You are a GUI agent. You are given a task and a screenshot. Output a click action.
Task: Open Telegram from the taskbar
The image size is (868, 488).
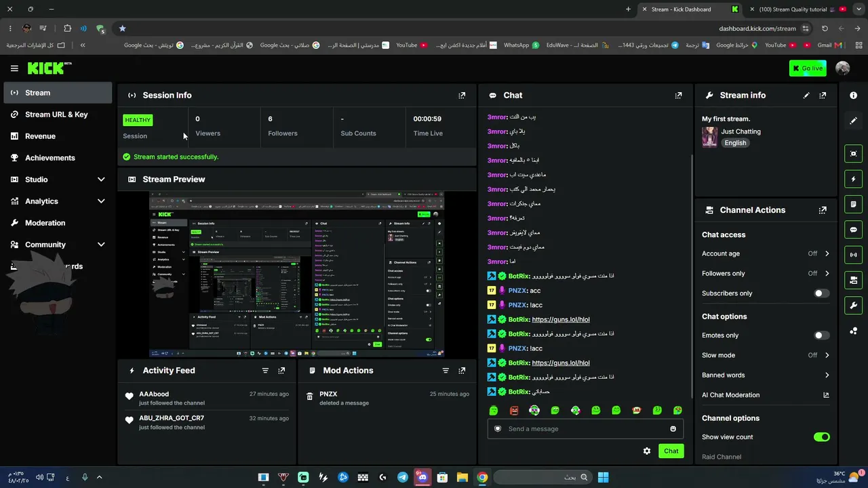[403, 477]
